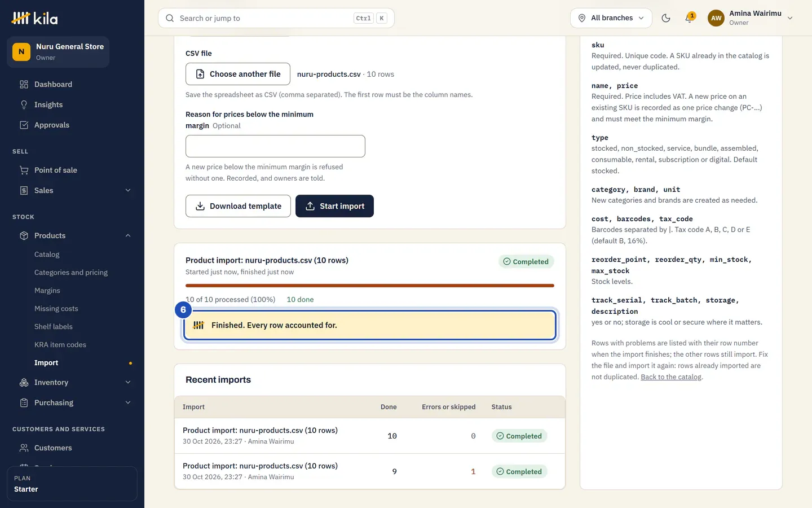Click '10 done' text
This screenshot has height=508, width=812.
pyautogui.click(x=300, y=300)
